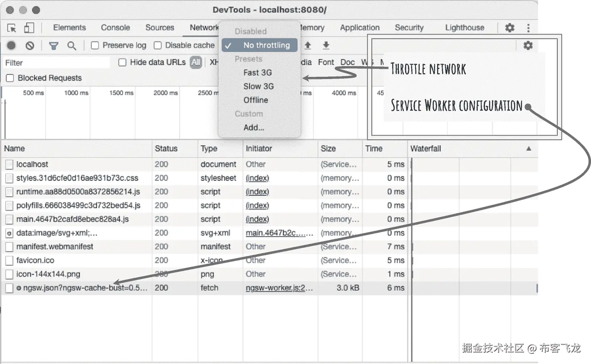
Task: Click the record network log button
Action: point(12,45)
